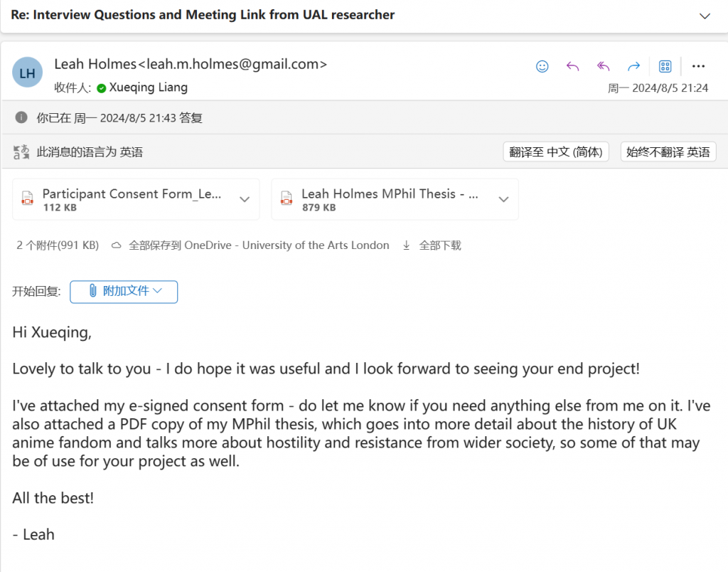Screen dimensions: 728x572
Task: Click the Participant Consent Form PDF icon
Action: pos(28,198)
